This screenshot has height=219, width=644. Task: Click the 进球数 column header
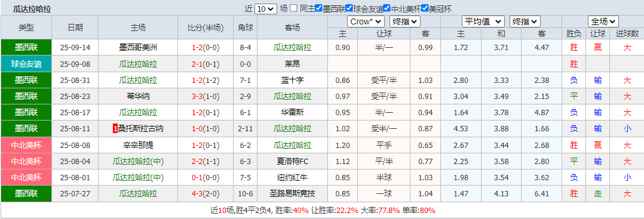(x=627, y=33)
